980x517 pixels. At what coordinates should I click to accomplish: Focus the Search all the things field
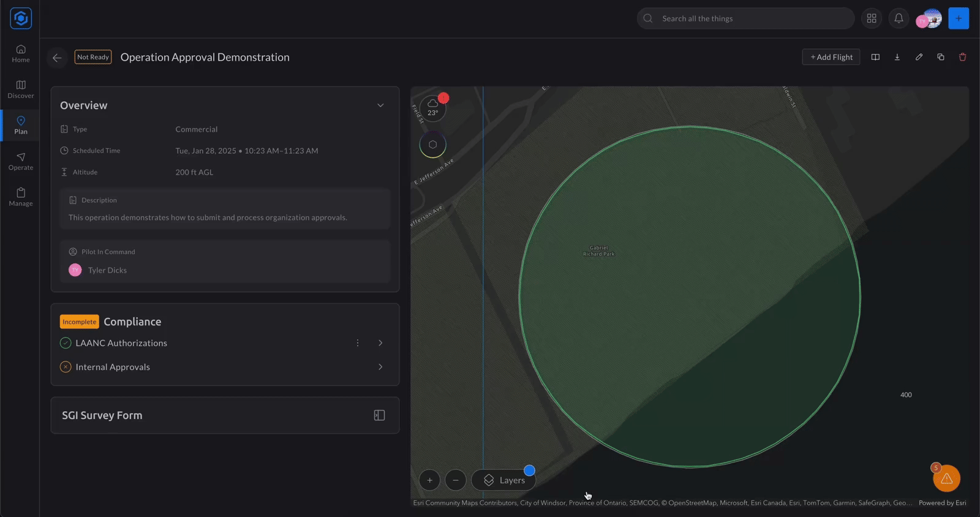(x=745, y=18)
